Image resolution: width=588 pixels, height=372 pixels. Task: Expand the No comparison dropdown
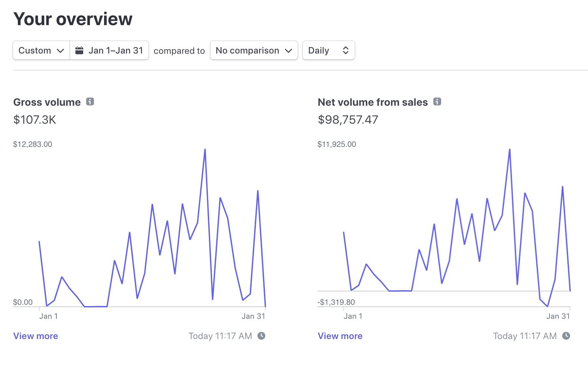click(254, 51)
